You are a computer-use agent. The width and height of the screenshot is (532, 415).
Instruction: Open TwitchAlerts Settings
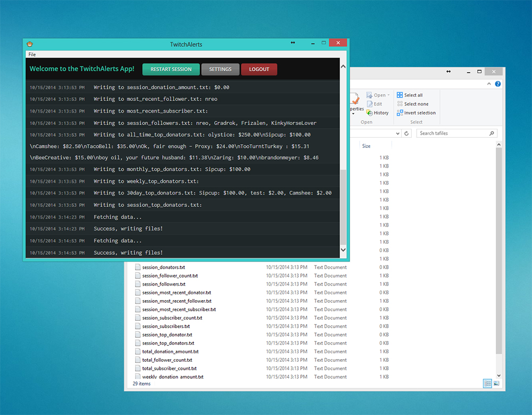(220, 69)
